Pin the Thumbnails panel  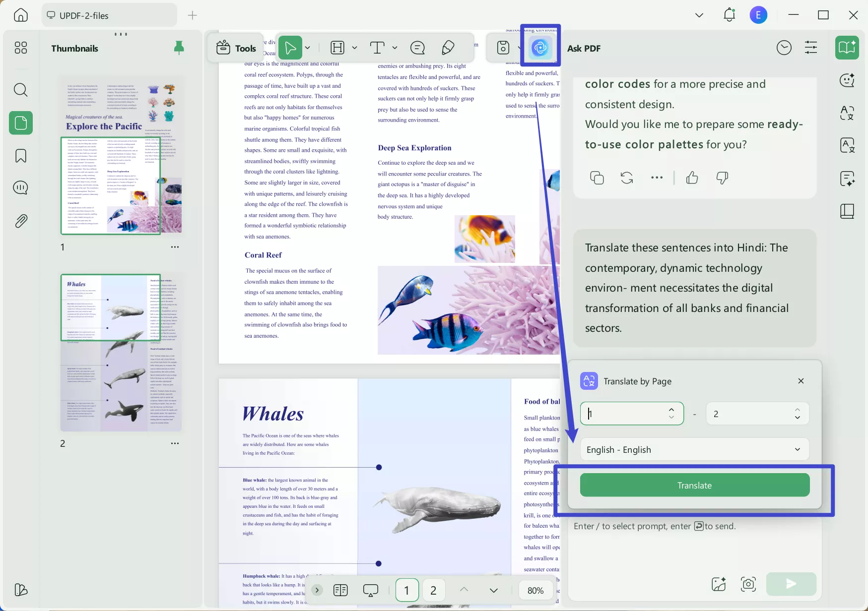(179, 48)
